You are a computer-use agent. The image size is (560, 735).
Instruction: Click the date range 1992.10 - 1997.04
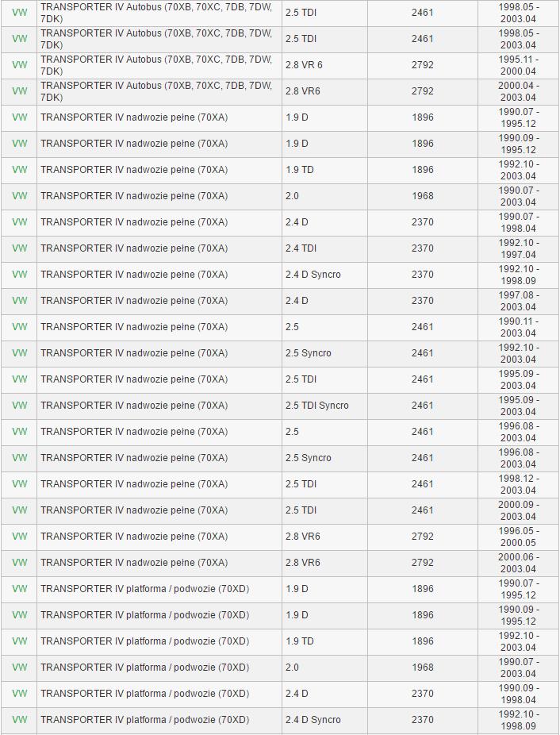pyautogui.click(x=518, y=248)
